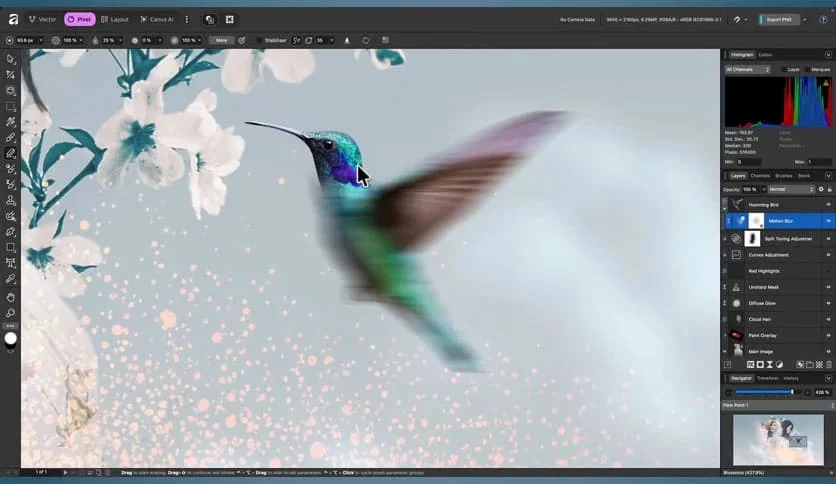
Task: Enable the Stabiliser checkbox
Action: pyautogui.click(x=259, y=41)
